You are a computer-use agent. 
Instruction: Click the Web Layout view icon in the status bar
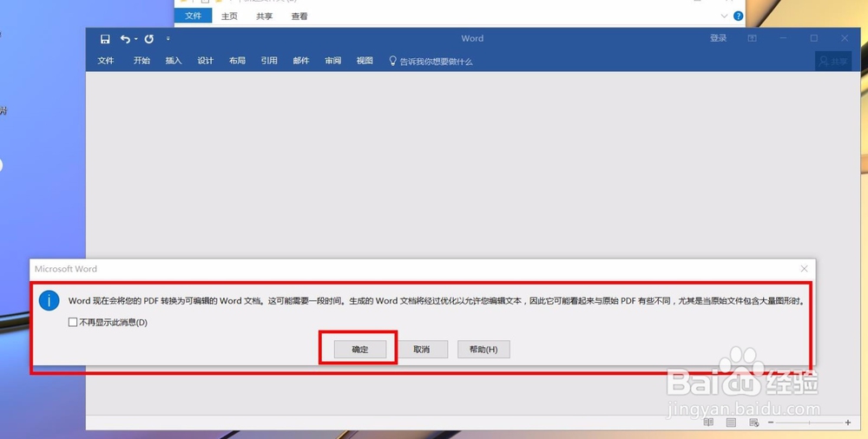tap(753, 423)
